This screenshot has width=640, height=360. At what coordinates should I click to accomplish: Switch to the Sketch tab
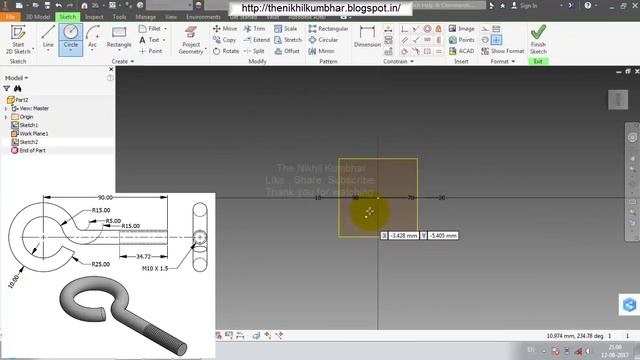[67, 17]
